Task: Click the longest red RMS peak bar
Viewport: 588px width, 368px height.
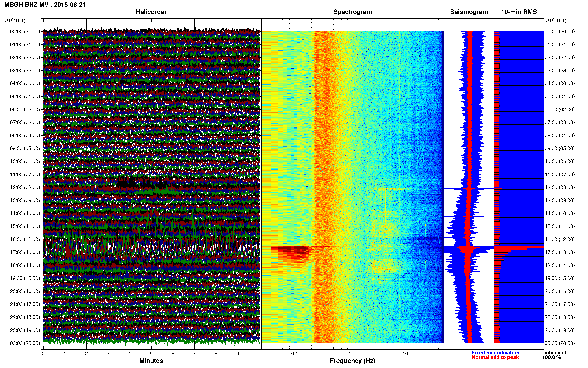Action: (x=519, y=247)
